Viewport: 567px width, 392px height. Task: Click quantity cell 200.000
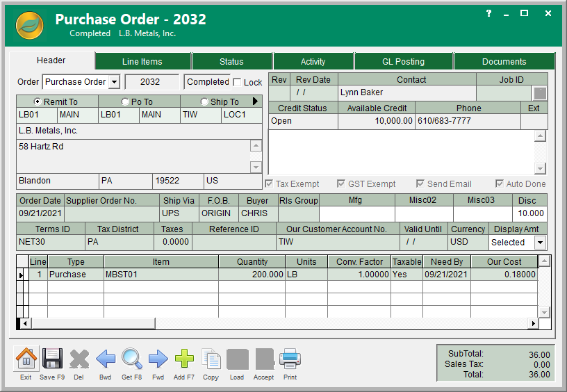pyautogui.click(x=252, y=275)
